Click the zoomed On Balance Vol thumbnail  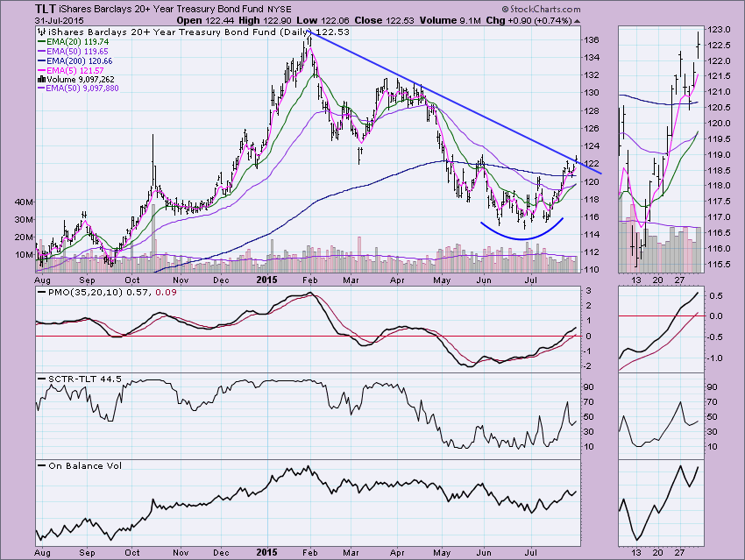click(660, 502)
